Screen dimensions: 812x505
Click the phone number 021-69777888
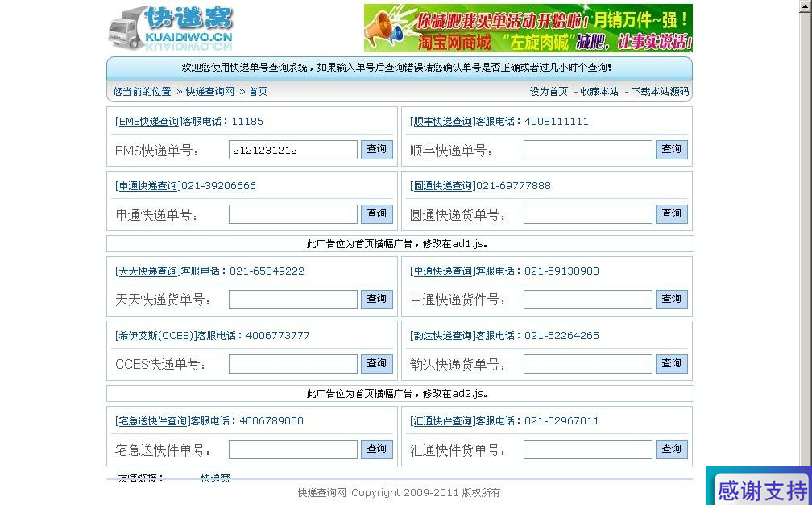point(513,186)
